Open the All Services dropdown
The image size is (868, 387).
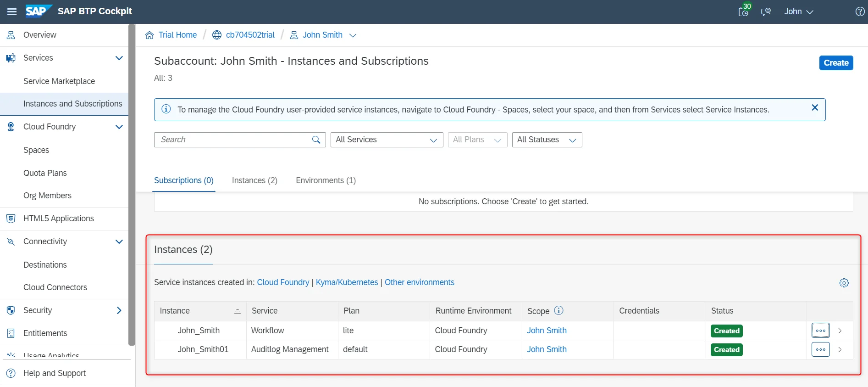[387, 140]
